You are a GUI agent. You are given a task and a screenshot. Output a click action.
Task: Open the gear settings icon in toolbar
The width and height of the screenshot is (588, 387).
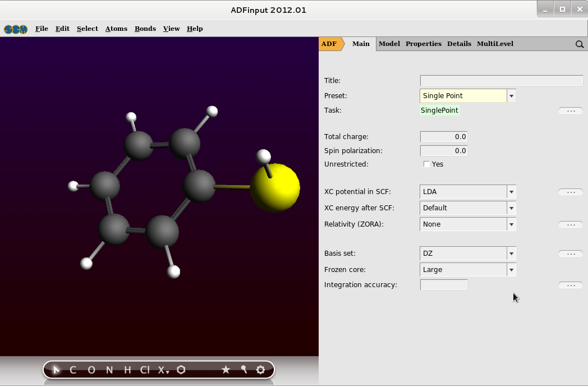tap(260, 370)
